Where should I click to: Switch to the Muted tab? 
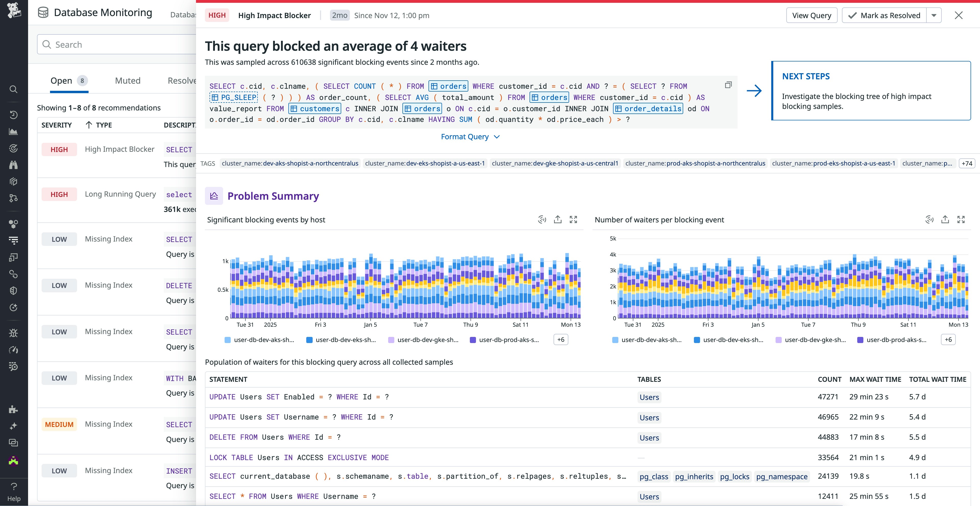point(128,81)
